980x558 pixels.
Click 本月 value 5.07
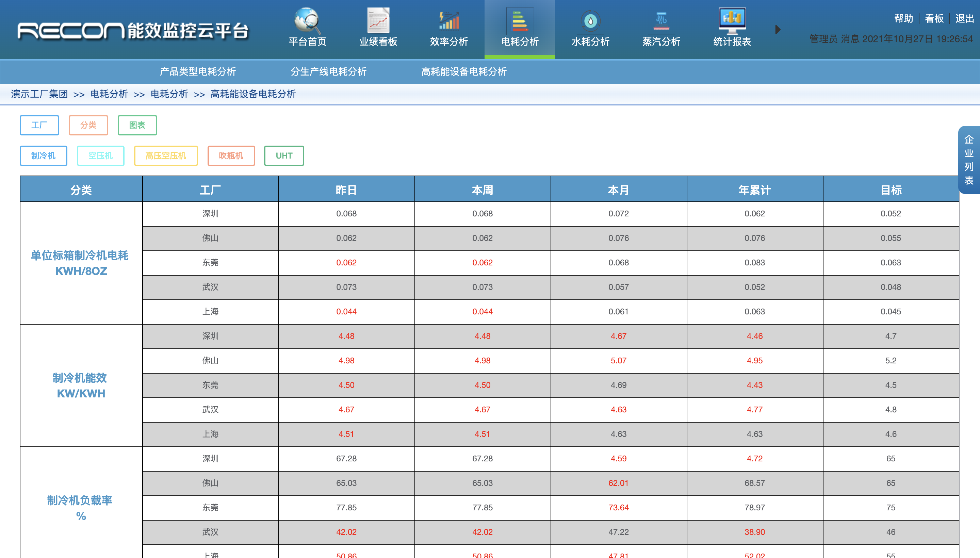619,360
